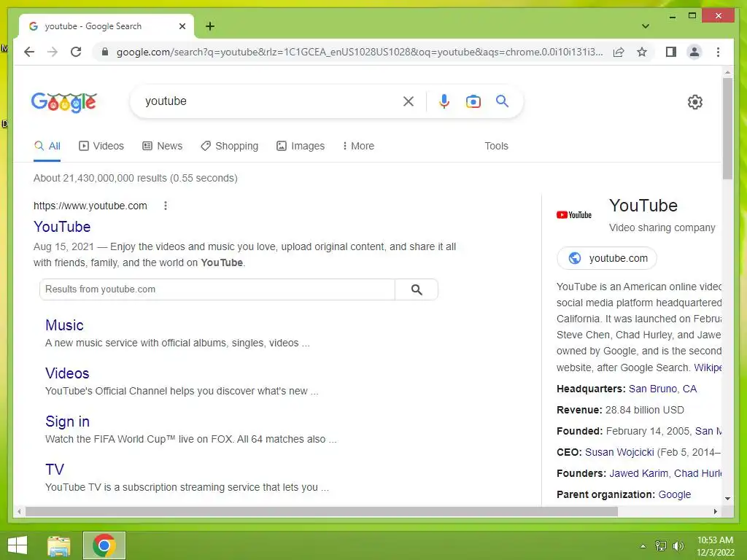
Task: Open result options next to youtube.com URL
Action: pos(166,206)
